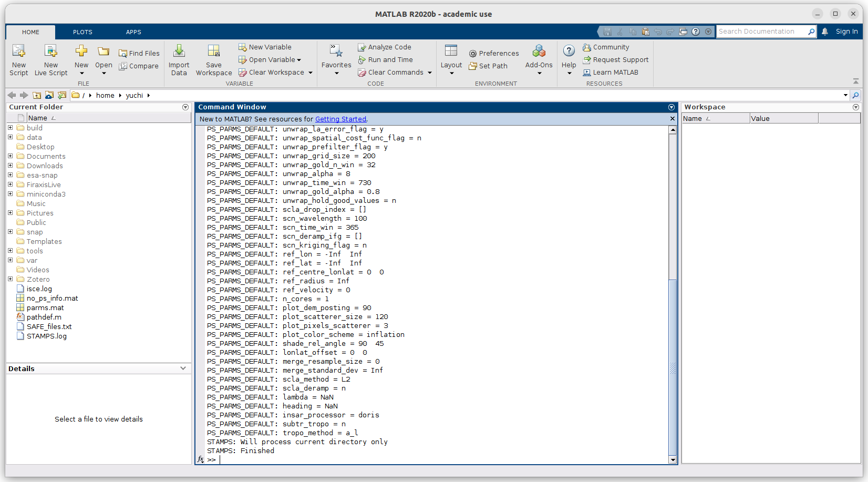Expand the esa-snap folder
Image resolution: width=868 pixels, height=482 pixels.
(10, 175)
